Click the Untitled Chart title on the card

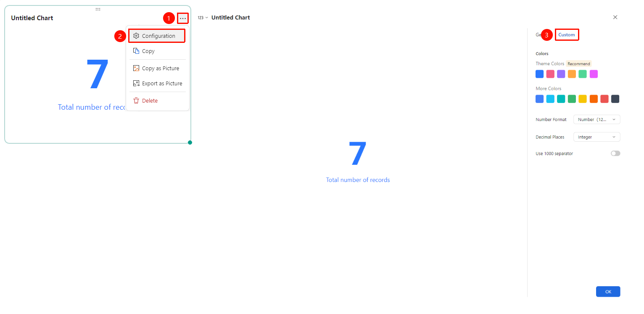[x=32, y=18]
